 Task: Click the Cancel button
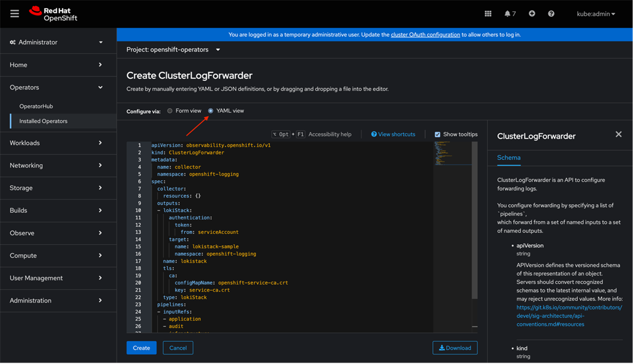click(178, 348)
